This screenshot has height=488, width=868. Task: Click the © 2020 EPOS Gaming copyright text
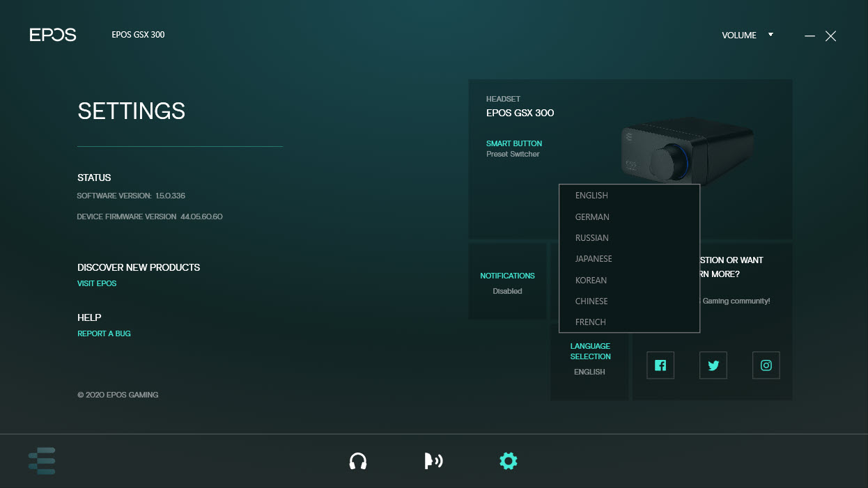coord(118,395)
